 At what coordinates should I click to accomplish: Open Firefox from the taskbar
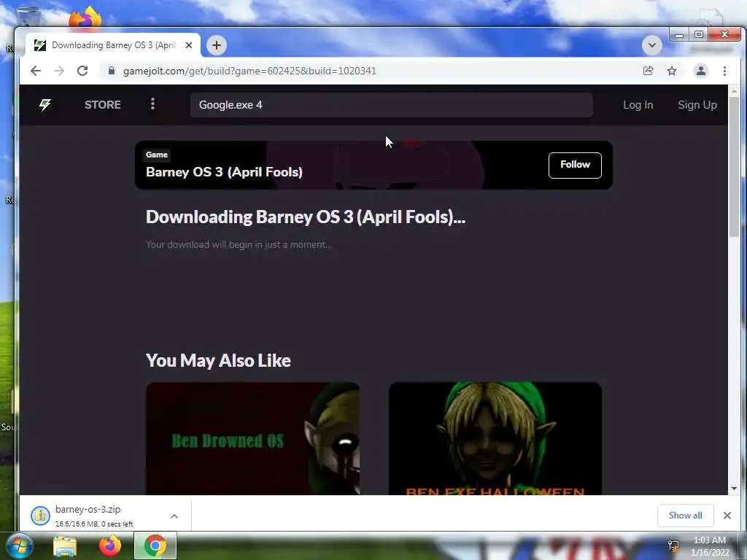[110, 545]
